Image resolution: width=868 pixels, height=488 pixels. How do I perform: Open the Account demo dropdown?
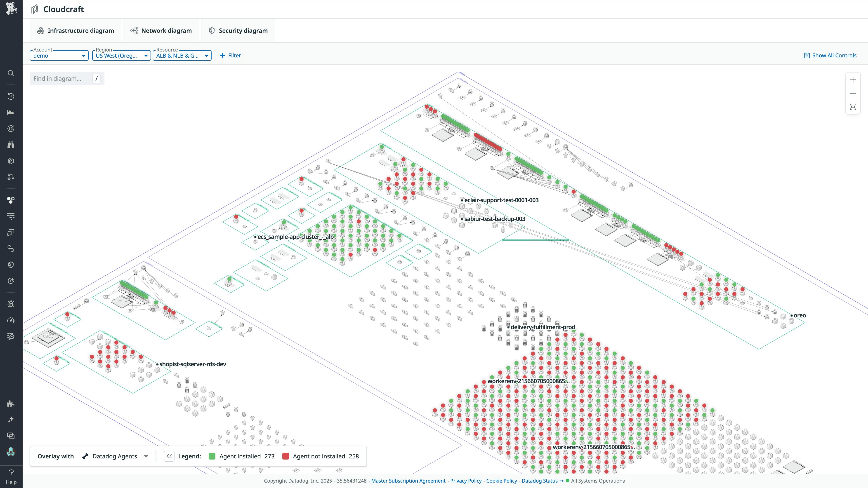tap(59, 56)
